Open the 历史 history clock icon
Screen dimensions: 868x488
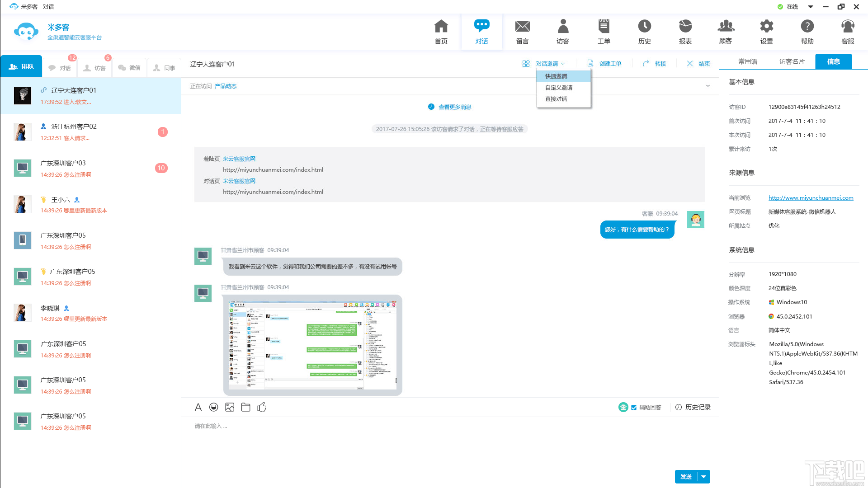coord(644,27)
